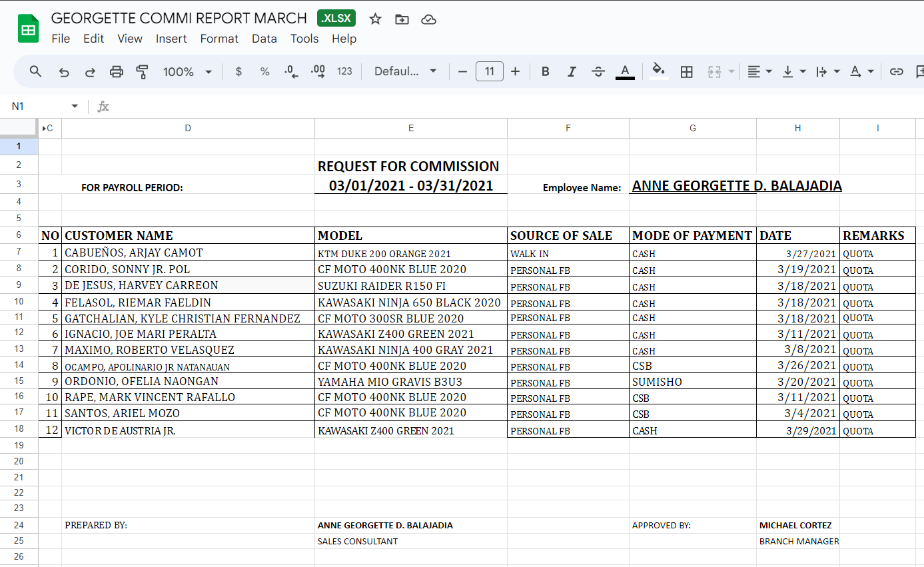The width and height of the screenshot is (924, 567).
Task: Move document to folder icon
Action: point(402,19)
